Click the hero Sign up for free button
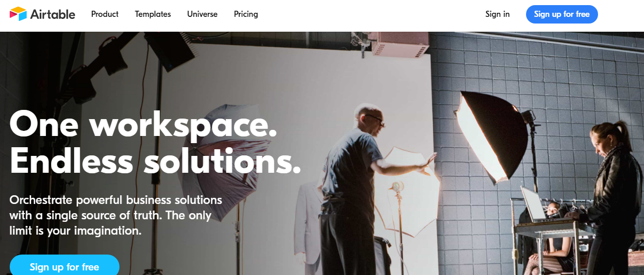Screen dimensions: 644x275 click(x=64, y=266)
